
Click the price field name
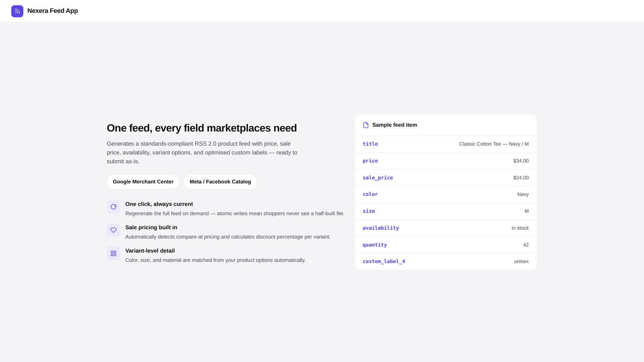(370, 161)
